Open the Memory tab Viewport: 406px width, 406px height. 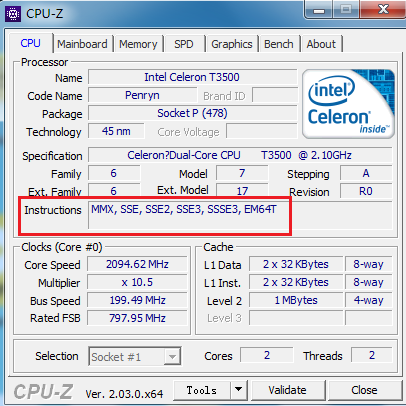point(138,44)
